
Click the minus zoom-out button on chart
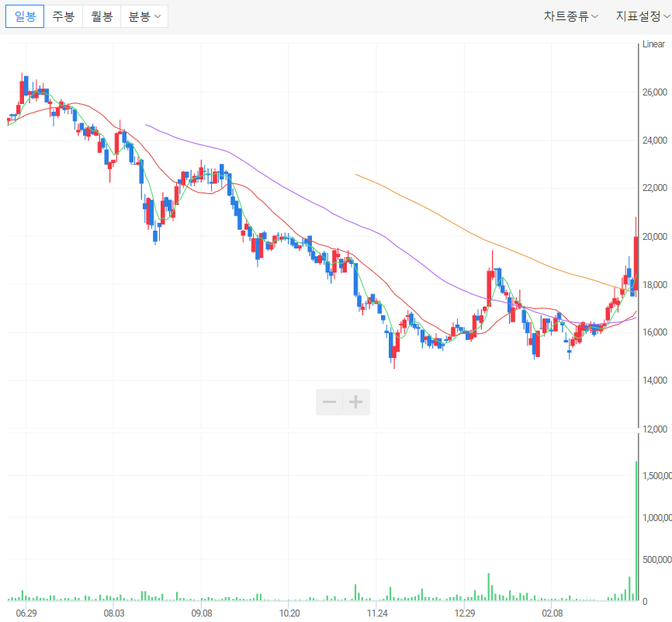pos(329,402)
